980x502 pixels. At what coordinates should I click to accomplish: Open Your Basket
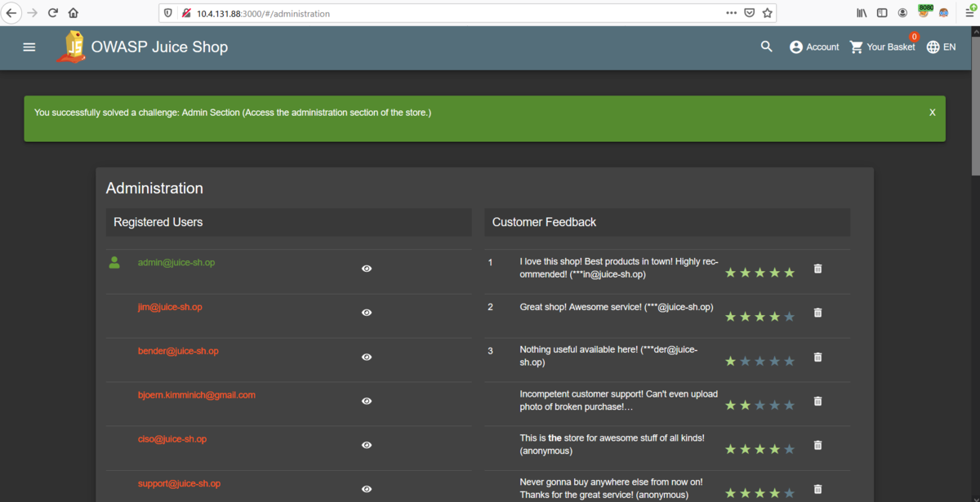(883, 47)
